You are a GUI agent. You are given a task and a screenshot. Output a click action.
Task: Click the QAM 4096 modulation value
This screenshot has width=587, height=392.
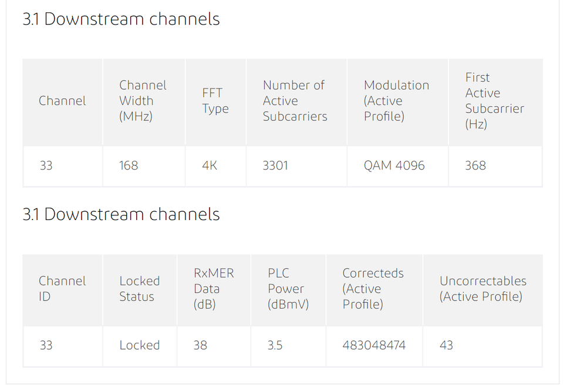pyautogui.click(x=394, y=165)
